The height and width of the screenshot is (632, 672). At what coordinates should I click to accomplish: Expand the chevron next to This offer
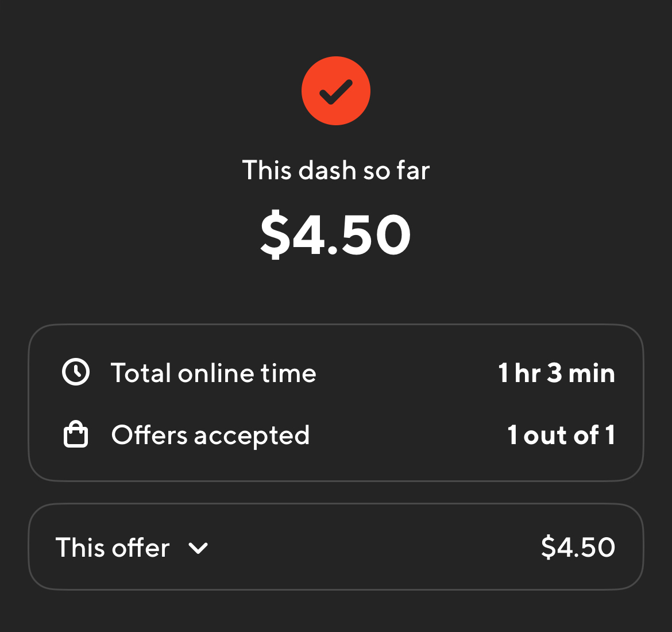[x=198, y=548]
